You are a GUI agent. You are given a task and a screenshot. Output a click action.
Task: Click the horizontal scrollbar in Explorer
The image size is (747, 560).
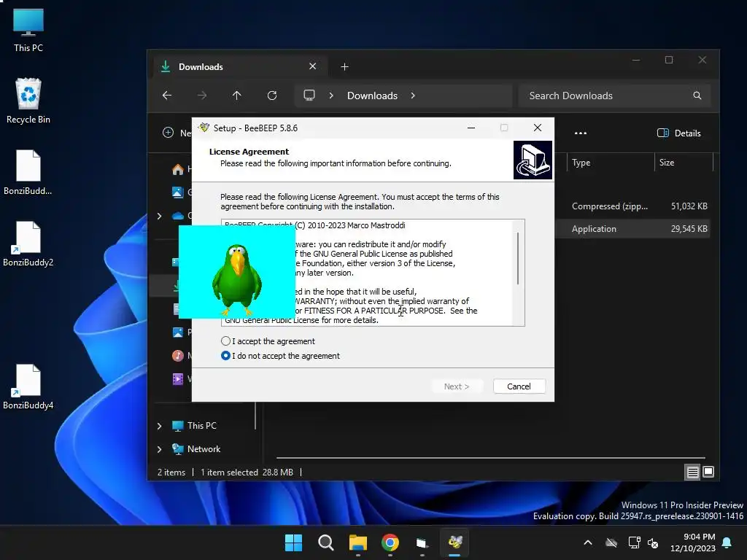coord(491,458)
